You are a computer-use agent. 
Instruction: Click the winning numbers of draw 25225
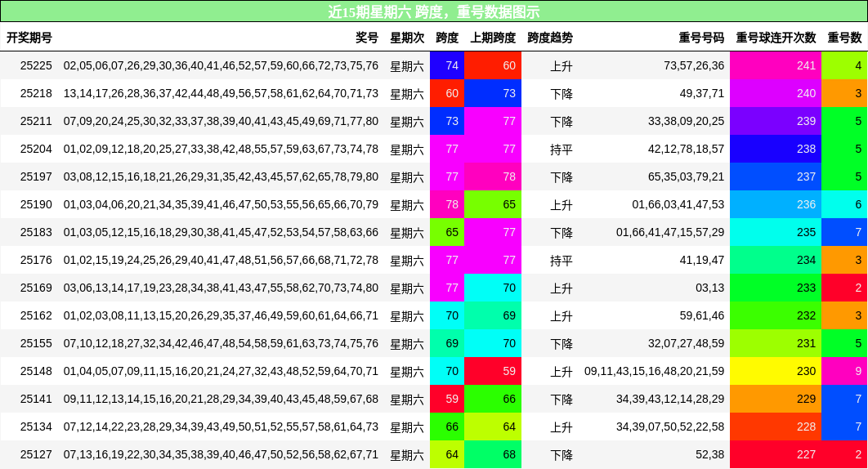pyautogui.click(x=221, y=66)
